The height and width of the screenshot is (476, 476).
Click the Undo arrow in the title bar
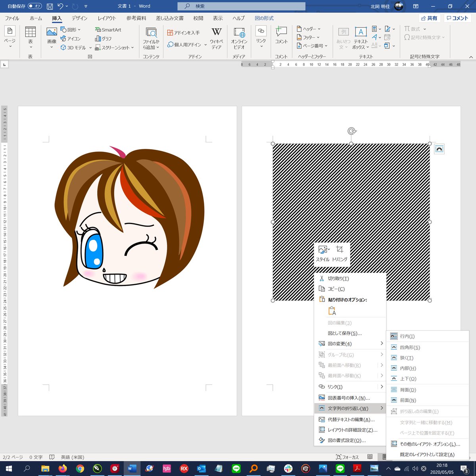click(60, 6)
